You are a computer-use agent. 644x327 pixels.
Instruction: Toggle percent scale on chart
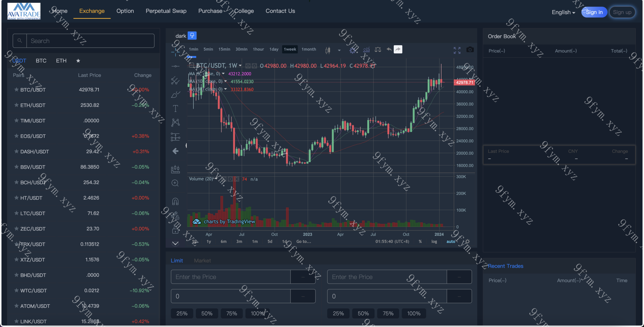point(420,242)
